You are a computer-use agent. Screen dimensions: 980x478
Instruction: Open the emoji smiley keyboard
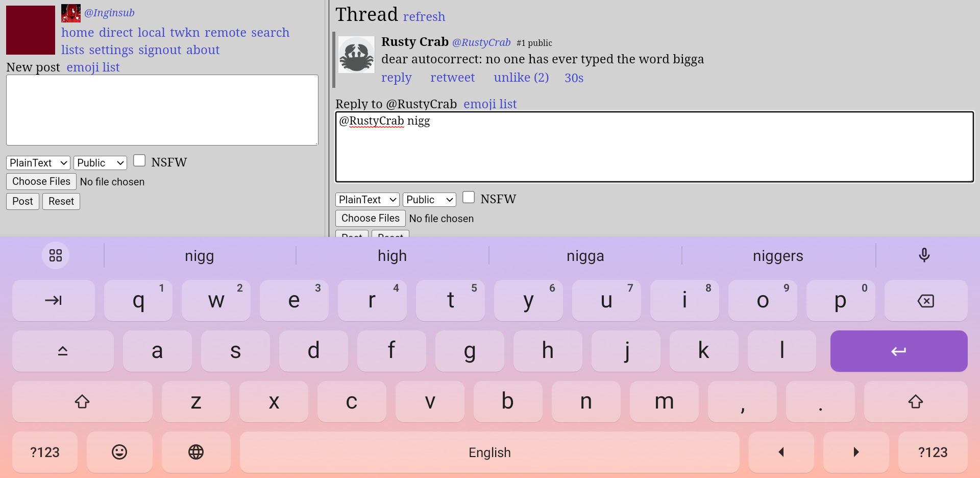point(119,452)
